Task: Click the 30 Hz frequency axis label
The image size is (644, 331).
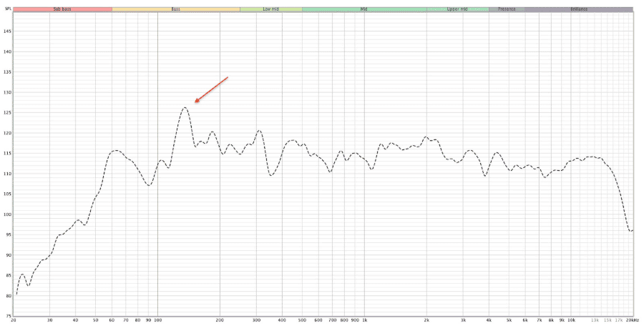Action: 49,320
